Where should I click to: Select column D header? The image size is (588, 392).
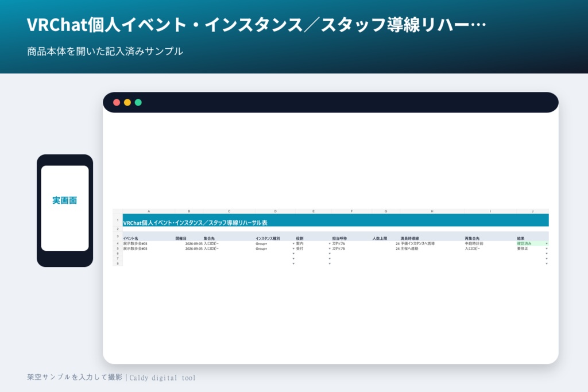(275, 211)
